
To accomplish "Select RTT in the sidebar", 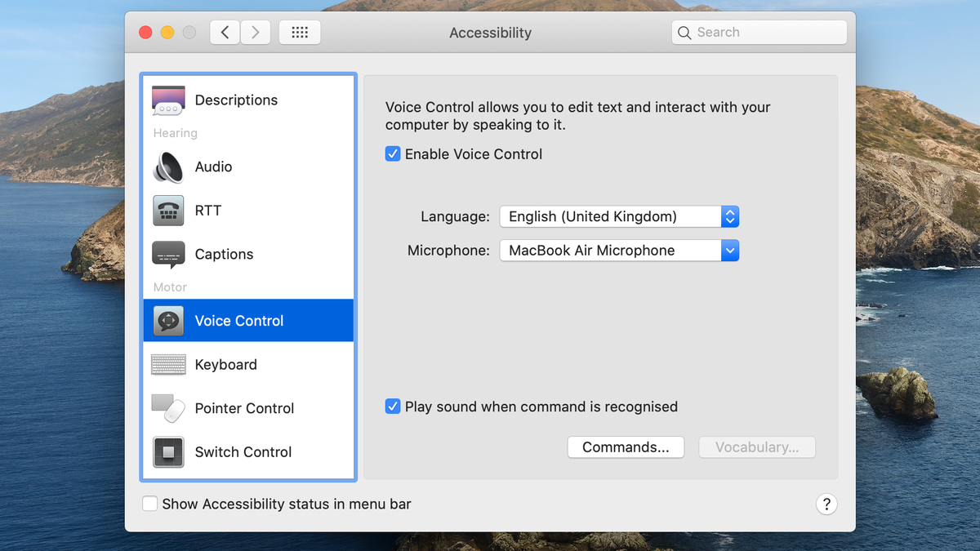I will pos(208,211).
